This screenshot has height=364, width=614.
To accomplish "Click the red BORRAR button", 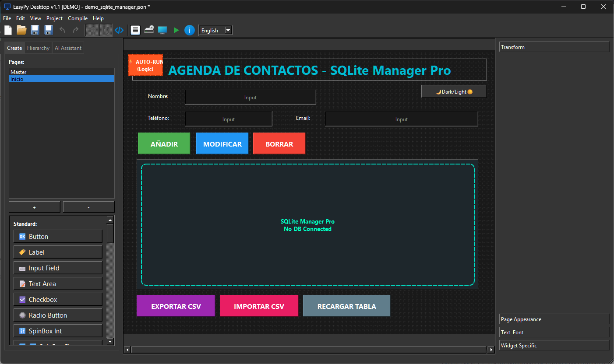I will pyautogui.click(x=279, y=143).
